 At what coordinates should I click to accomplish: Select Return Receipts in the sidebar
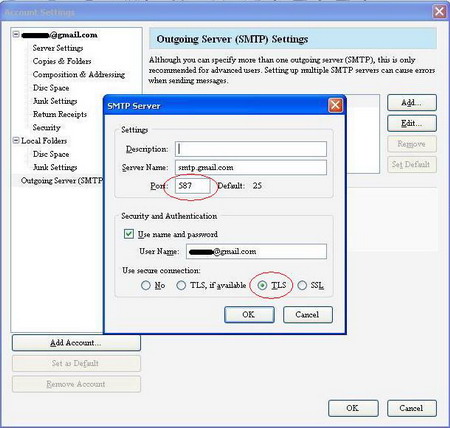coord(60,114)
